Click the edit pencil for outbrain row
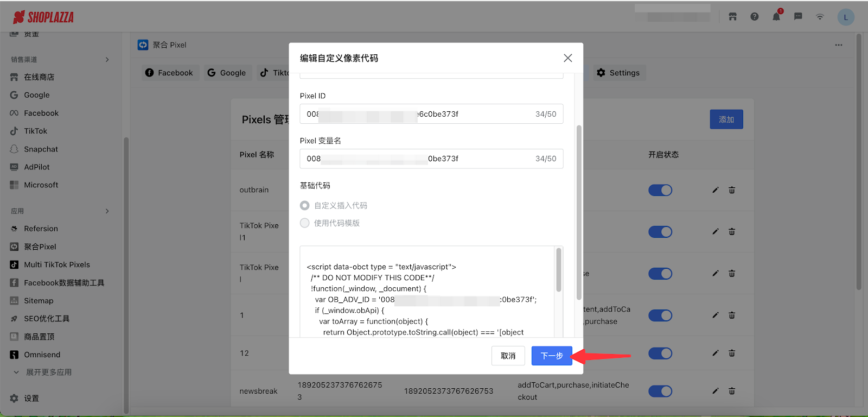Screen dimensions: 868x417 click(x=715, y=190)
